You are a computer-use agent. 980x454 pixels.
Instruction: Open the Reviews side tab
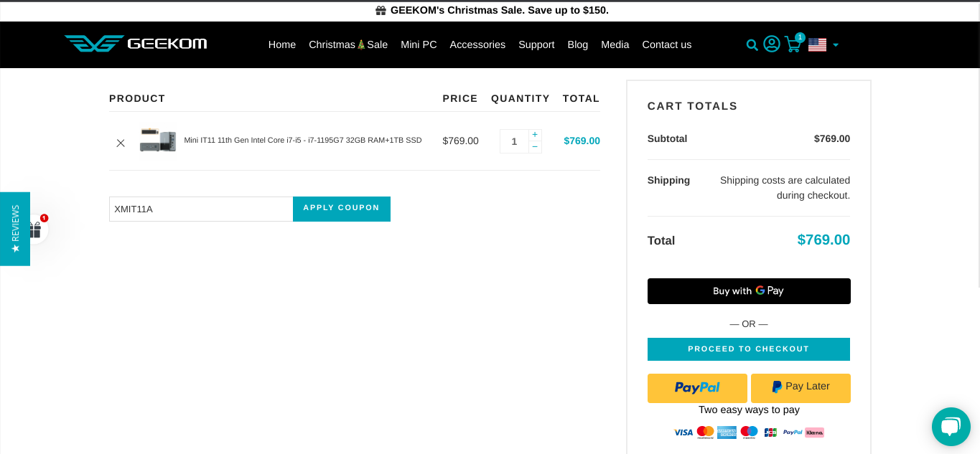15,229
